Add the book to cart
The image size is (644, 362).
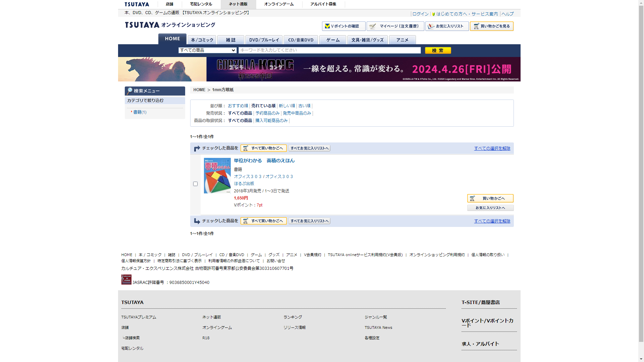[x=490, y=198]
